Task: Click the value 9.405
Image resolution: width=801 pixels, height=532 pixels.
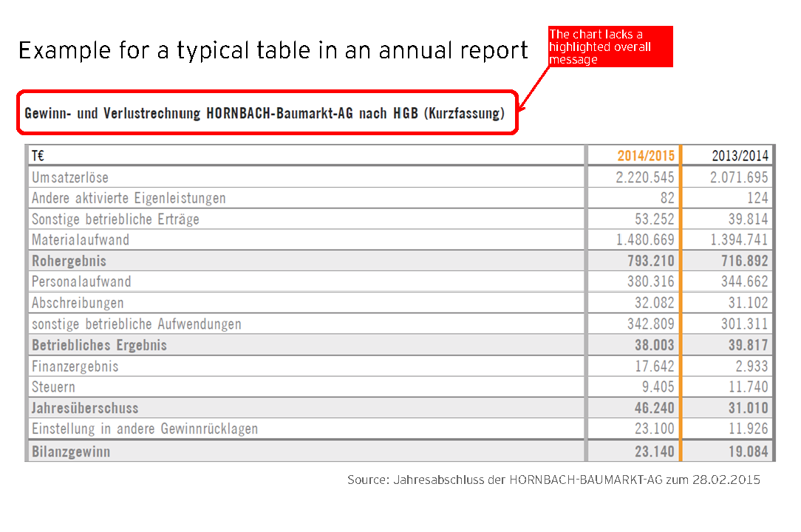Action: coord(658,387)
